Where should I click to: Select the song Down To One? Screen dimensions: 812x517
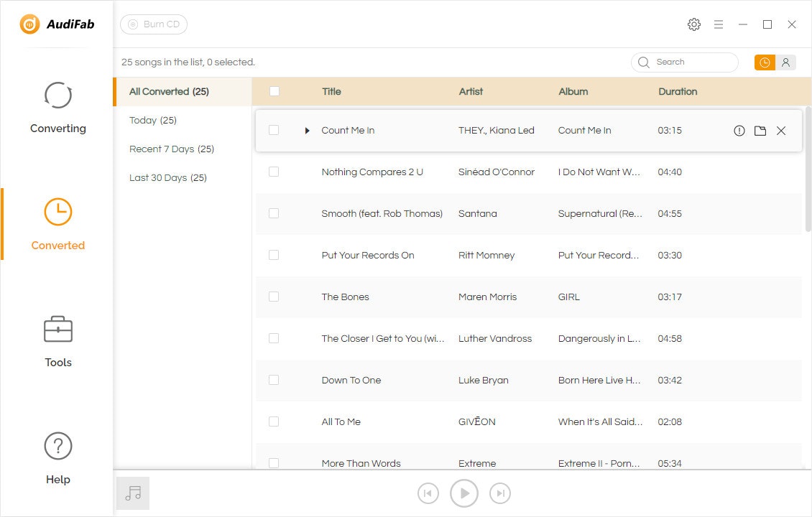[351, 381]
